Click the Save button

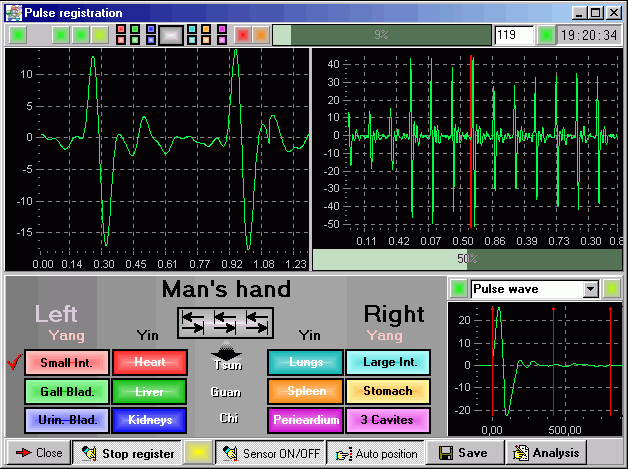point(465,453)
